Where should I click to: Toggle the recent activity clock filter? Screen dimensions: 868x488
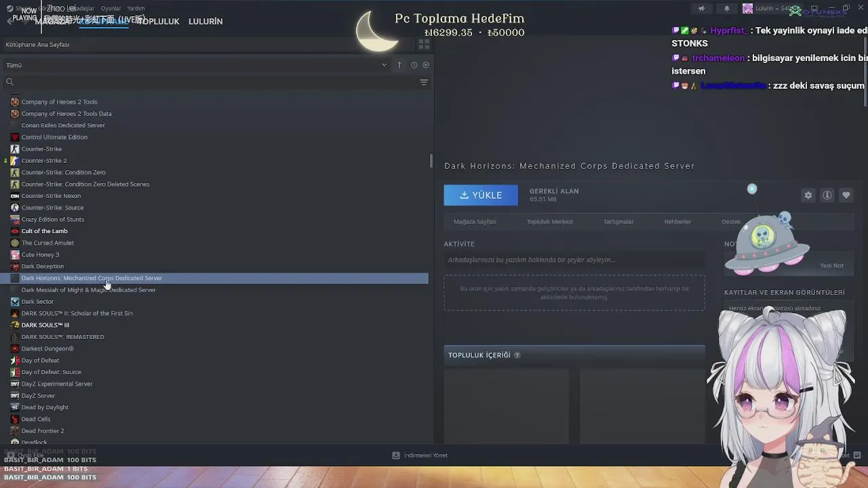pyautogui.click(x=414, y=65)
